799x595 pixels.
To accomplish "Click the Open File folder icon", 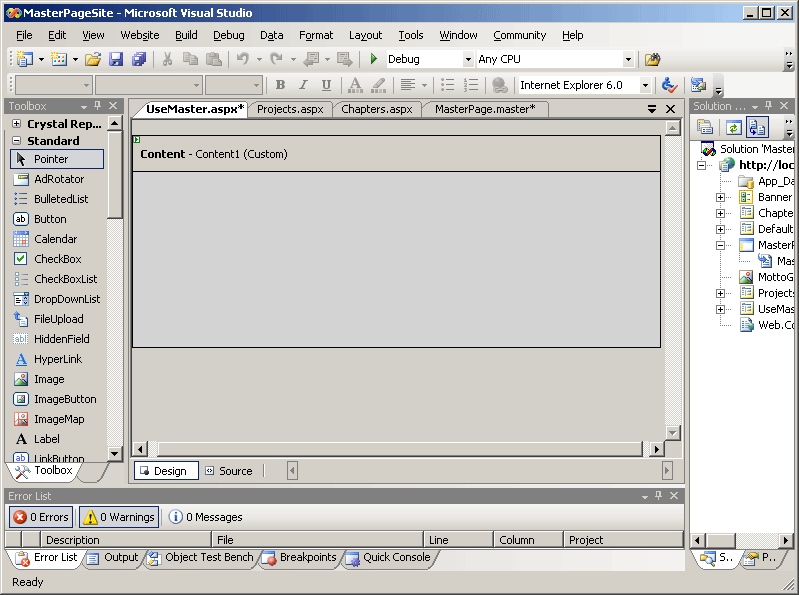I will pos(93,60).
